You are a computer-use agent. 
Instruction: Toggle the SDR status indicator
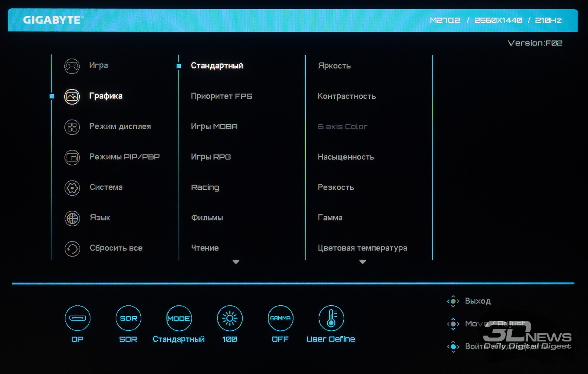[x=128, y=318]
